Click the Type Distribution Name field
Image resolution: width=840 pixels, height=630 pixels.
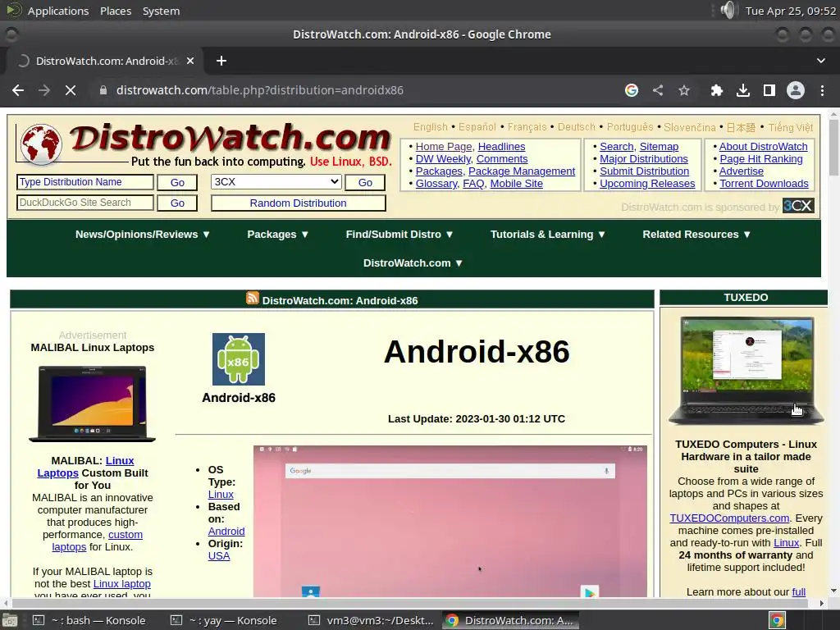85,182
